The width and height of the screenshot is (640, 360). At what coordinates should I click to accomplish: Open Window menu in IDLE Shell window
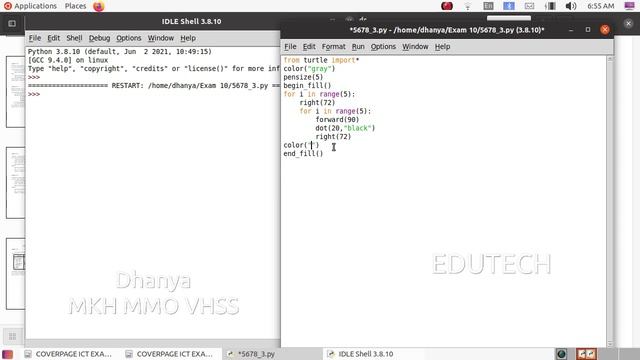click(x=160, y=38)
